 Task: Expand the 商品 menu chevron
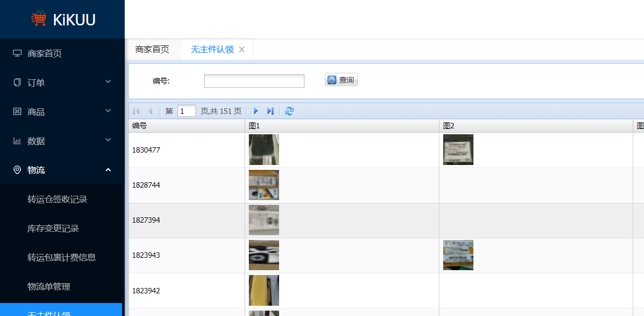[x=109, y=111]
